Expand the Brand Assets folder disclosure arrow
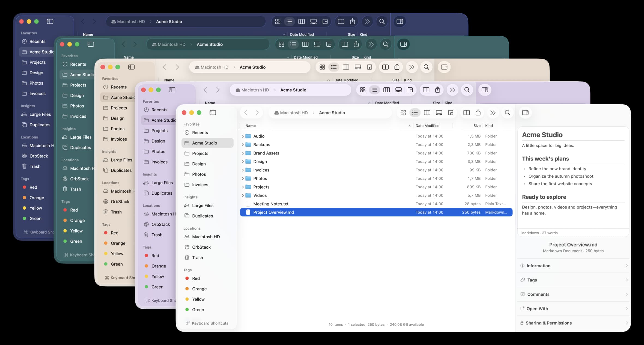 (x=243, y=153)
